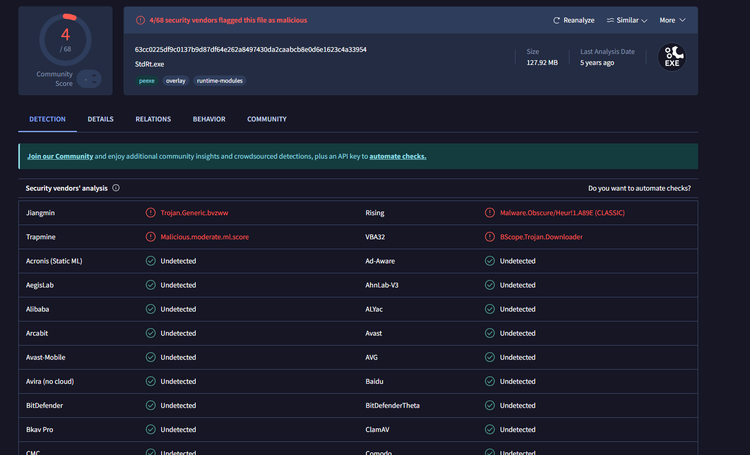Click the Trapmine malicious alert icon
The image size is (750, 455).
click(151, 237)
